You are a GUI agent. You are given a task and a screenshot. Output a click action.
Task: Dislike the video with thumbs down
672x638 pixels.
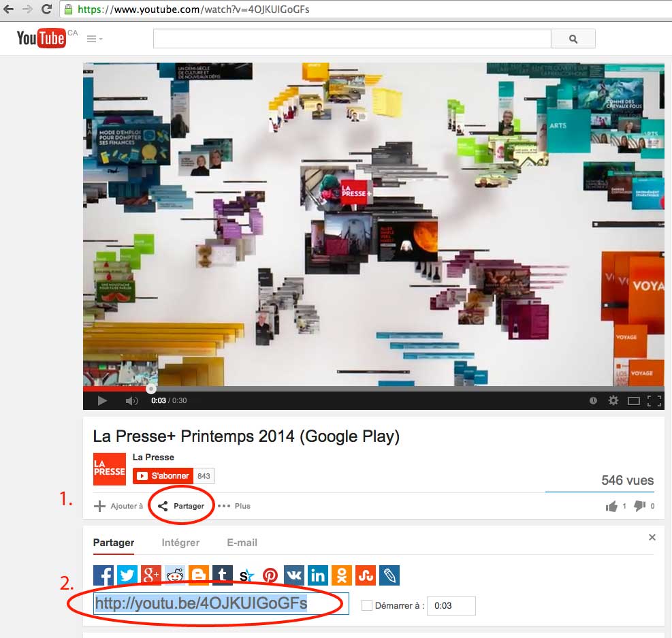coord(639,506)
